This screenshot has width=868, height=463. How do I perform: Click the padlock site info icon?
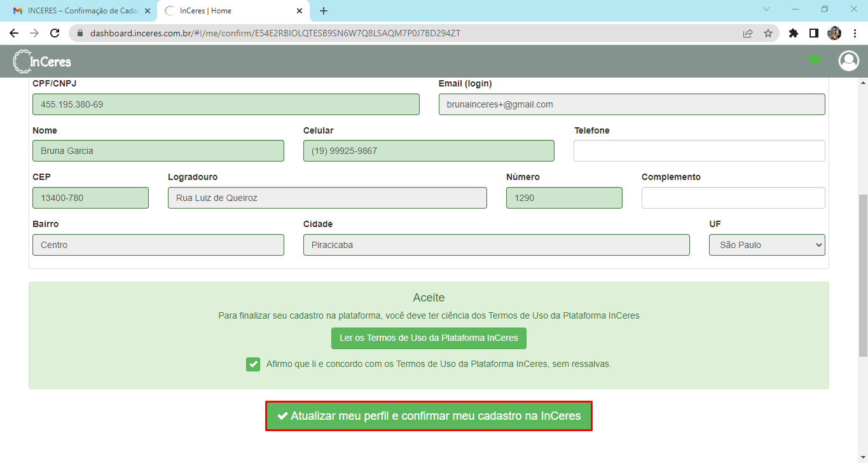pos(79,33)
